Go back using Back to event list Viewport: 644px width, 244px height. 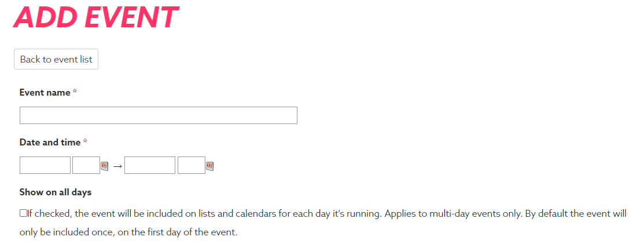[x=56, y=59]
